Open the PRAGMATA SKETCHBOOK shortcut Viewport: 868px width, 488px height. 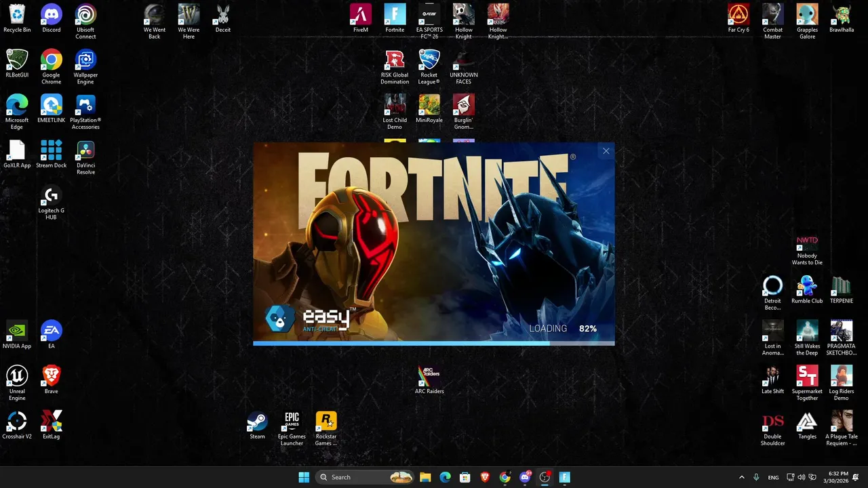pyautogui.click(x=842, y=338)
